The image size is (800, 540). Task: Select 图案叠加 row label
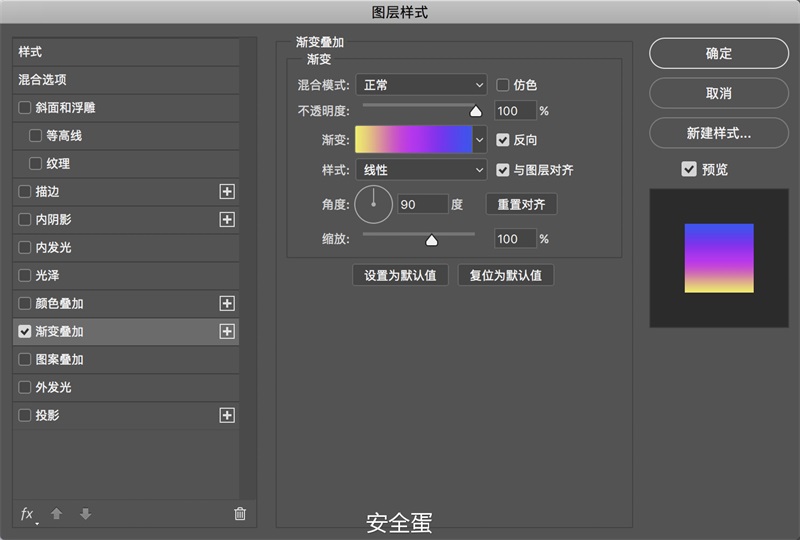[x=59, y=359]
